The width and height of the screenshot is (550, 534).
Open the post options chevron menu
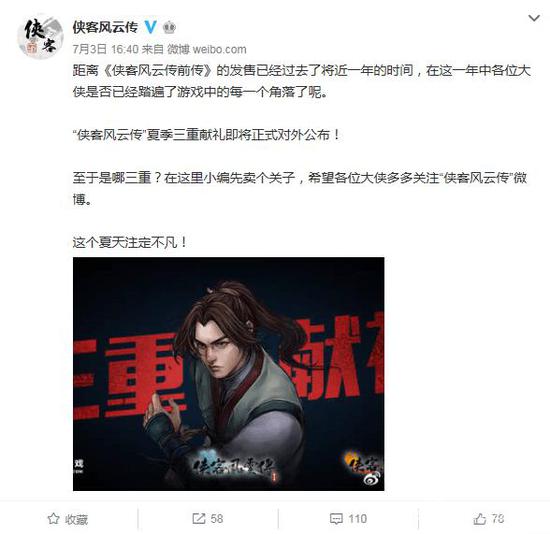coord(534,18)
